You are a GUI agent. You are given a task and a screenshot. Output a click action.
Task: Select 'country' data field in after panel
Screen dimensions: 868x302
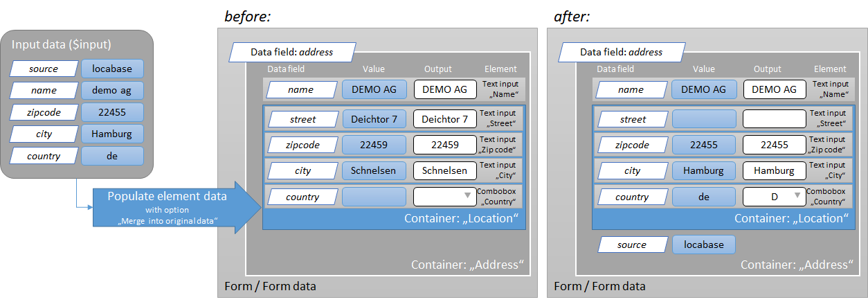632,197
